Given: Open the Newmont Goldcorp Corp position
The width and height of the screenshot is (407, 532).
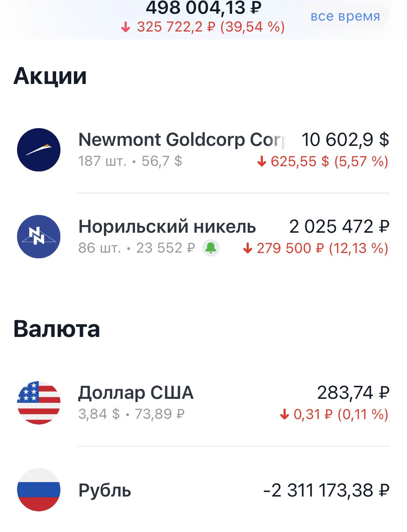Looking at the screenshot, I should (204, 149).
